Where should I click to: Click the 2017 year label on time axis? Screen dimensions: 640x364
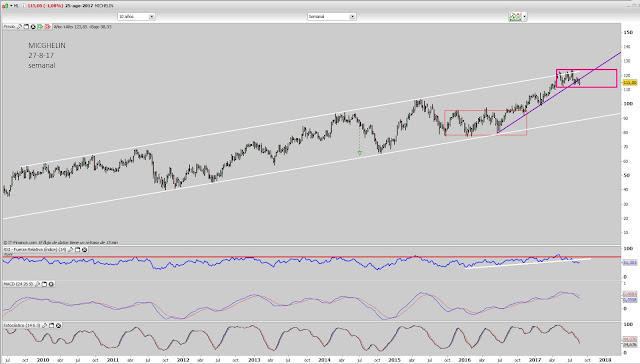pos(535,360)
